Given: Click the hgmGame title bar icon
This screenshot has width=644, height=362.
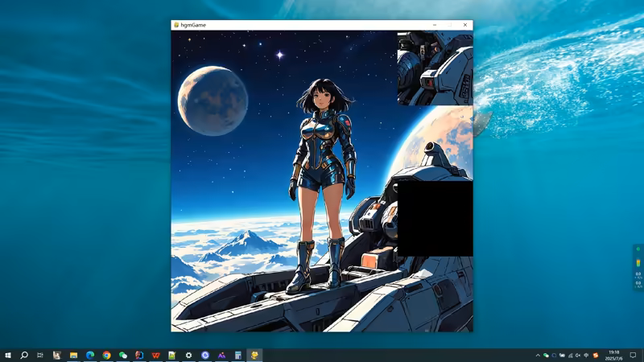Looking at the screenshot, I should [176, 25].
